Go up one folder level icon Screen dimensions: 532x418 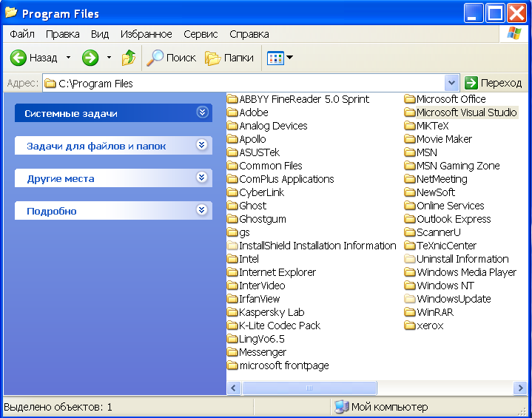[129, 58]
